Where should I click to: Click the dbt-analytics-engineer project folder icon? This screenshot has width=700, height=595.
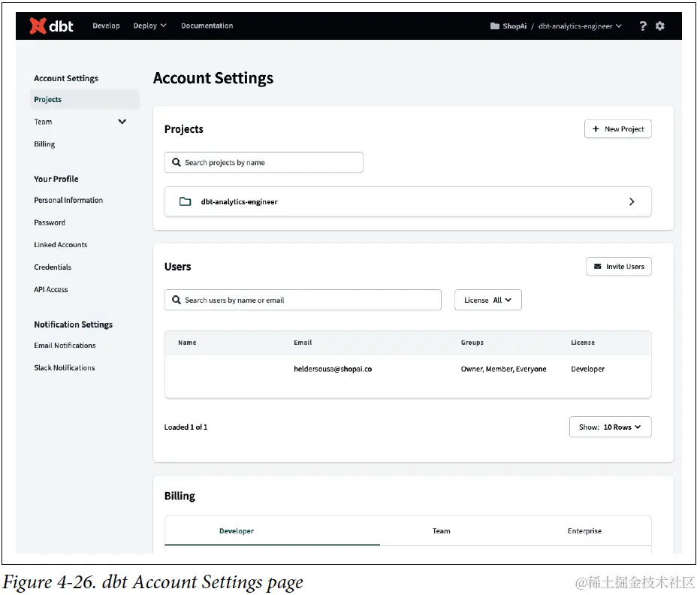tap(185, 201)
